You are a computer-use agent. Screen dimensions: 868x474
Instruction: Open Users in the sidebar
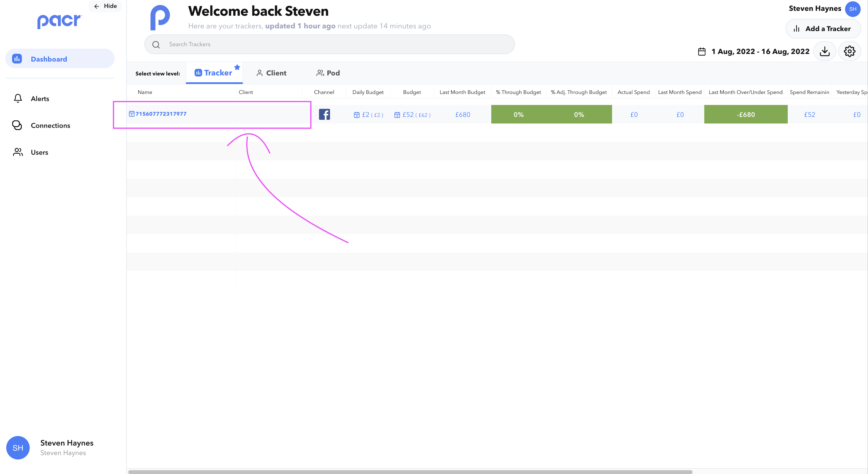tap(40, 152)
